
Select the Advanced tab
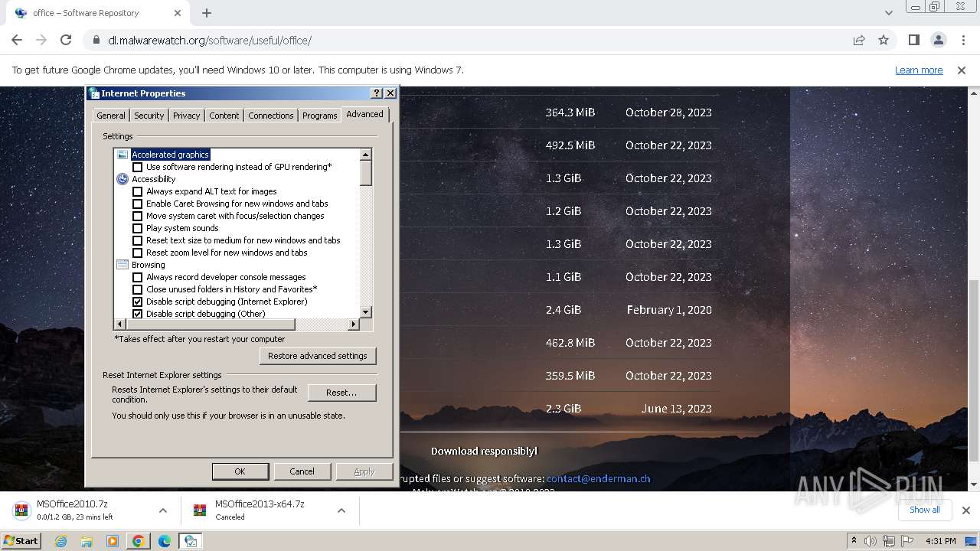coord(364,114)
